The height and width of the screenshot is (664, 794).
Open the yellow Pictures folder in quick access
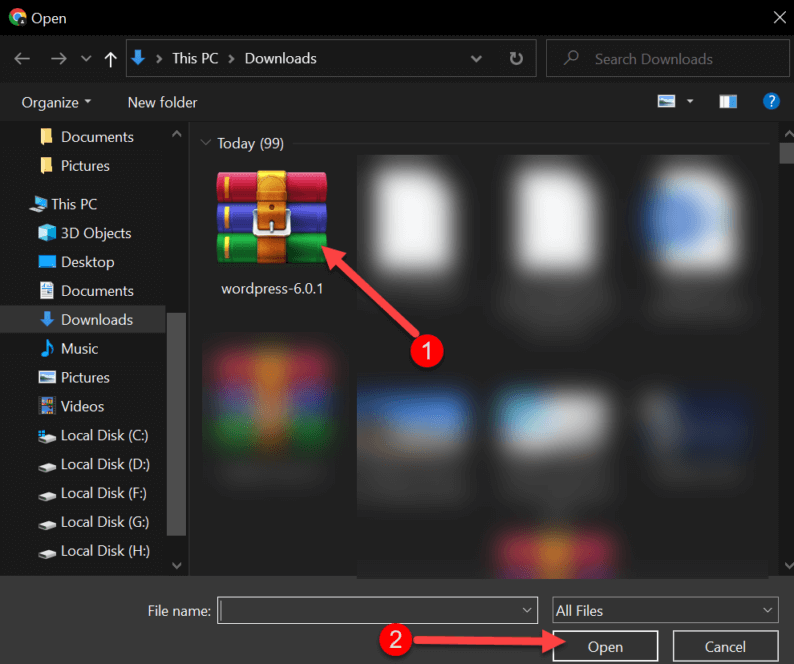pos(74,166)
